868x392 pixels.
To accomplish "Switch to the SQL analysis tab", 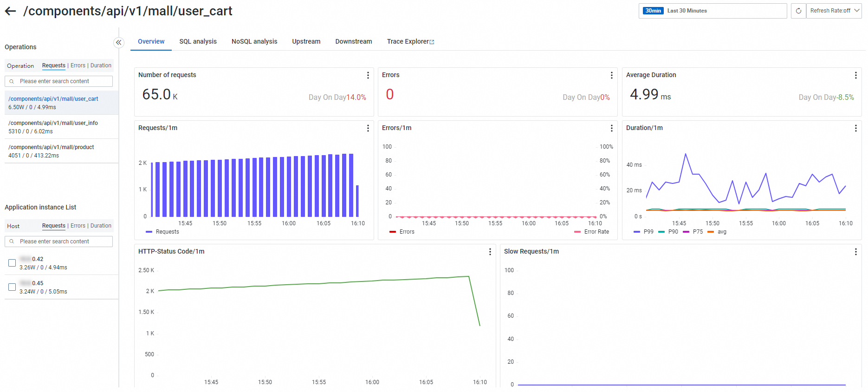I will click(x=198, y=41).
